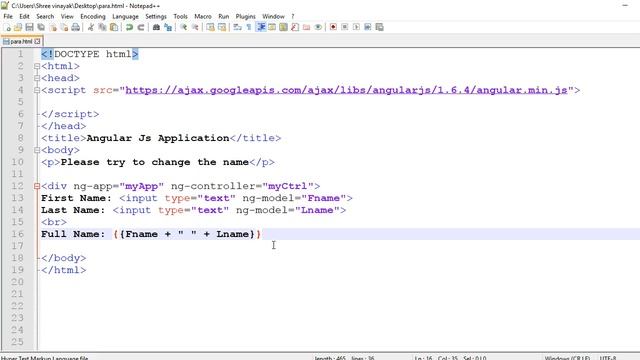This screenshot has height=360, width=640.
Task: Select the para.html document tab
Action: pyautogui.click(x=21, y=41)
